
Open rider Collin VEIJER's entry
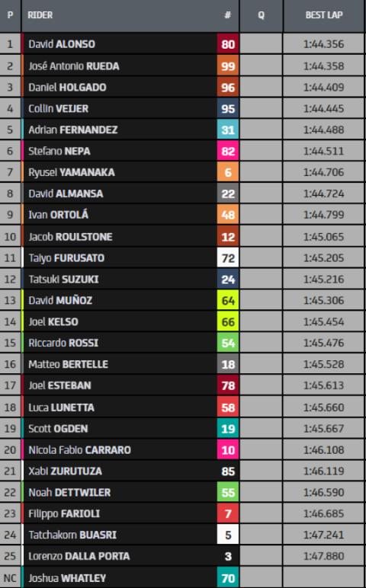[58, 109]
